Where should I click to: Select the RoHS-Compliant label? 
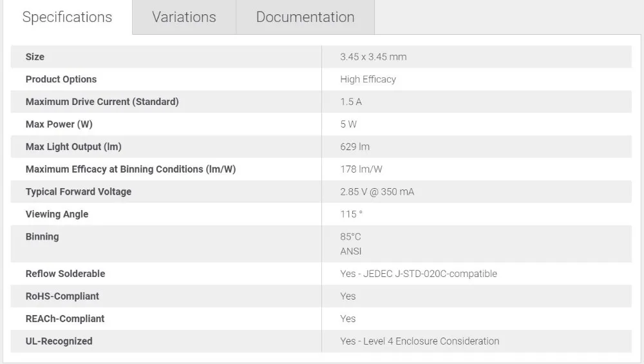[62, 296]
